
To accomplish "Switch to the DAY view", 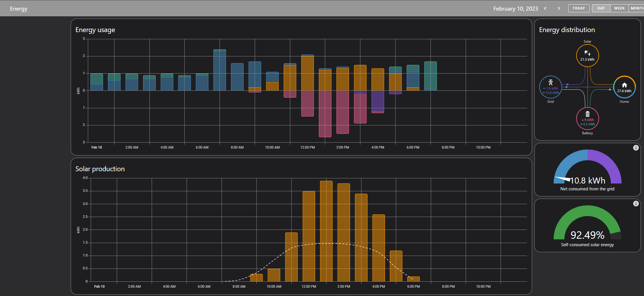I will point(601,8).
